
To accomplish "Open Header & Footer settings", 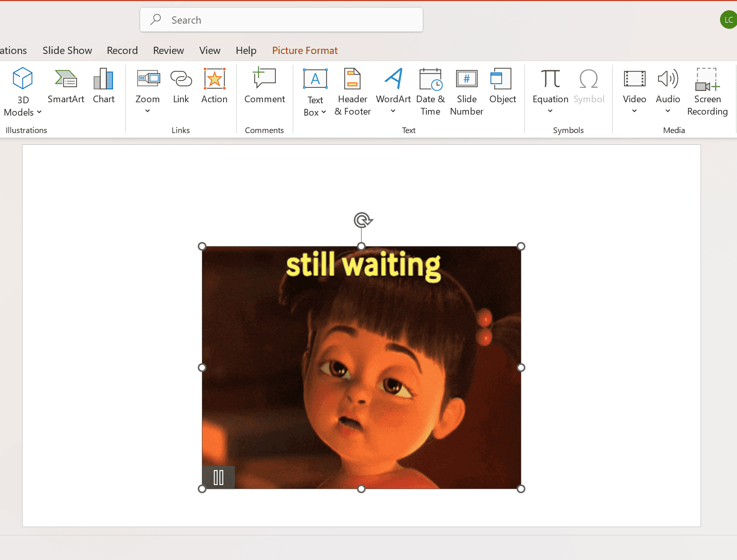I will [353, 92].
